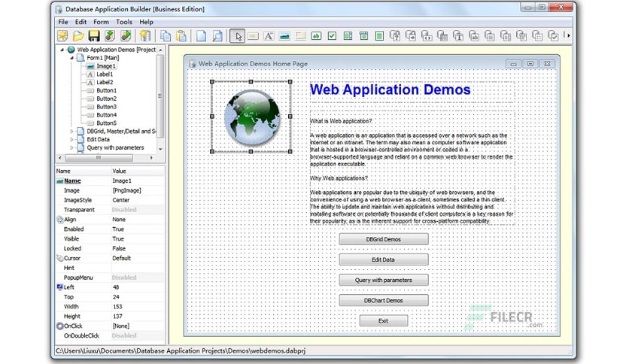Open the Edit menu
Image resolution: width=629 pixels, height=364 pixels.
pyautogui.click(x=81, y=22)
